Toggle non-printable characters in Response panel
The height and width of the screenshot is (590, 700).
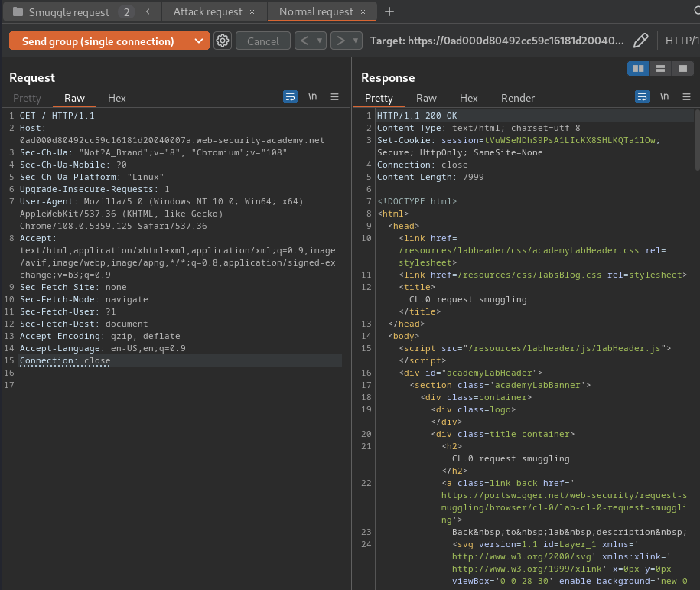pos(664,96)
